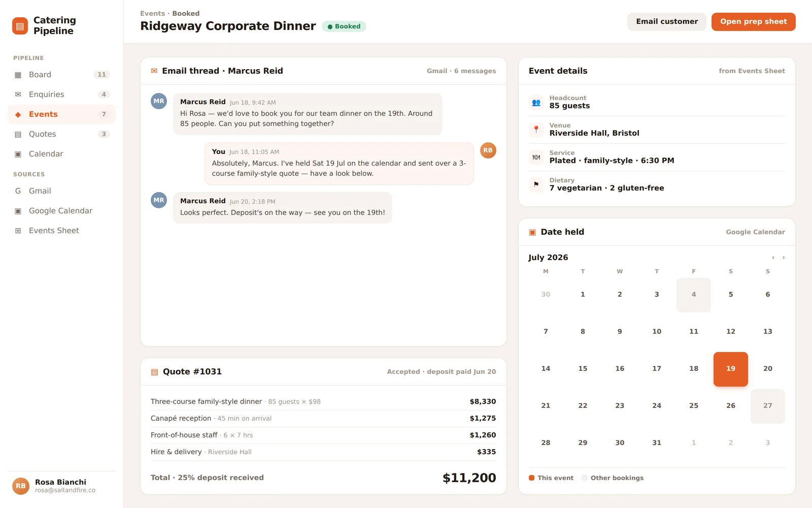This screenshot has width=812, height=508.
Task: Click the Catering Pipeline logo icon
Action: [x=20, y=26]
